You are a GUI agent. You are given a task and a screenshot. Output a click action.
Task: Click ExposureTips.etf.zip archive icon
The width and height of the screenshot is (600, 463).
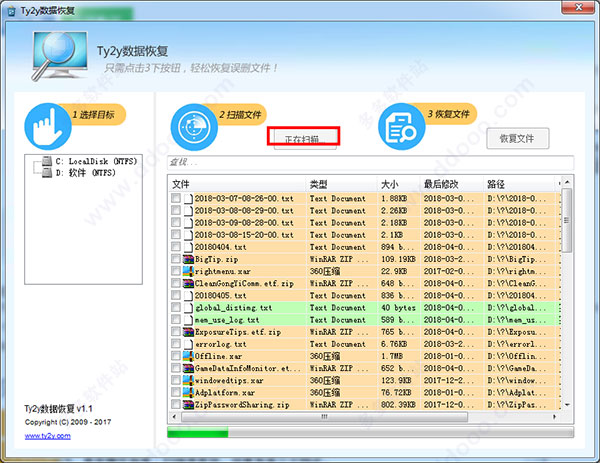coord(188,332)
